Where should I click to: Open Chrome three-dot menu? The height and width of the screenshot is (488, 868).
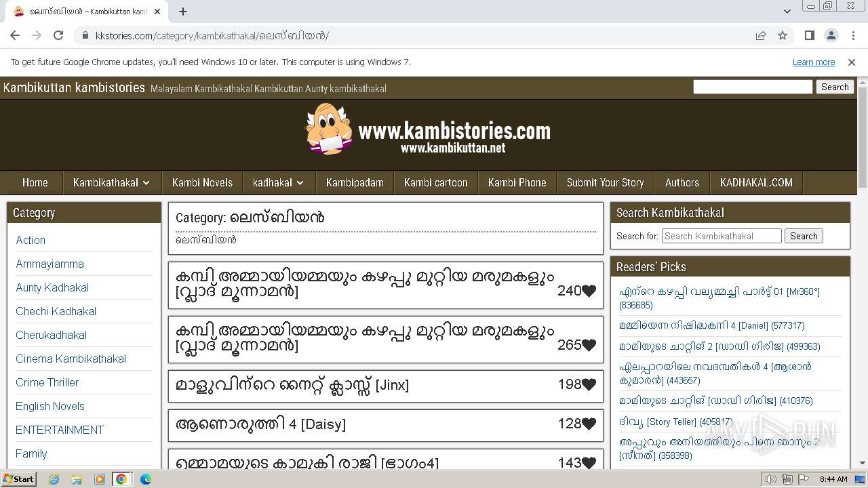pos(854,35)
